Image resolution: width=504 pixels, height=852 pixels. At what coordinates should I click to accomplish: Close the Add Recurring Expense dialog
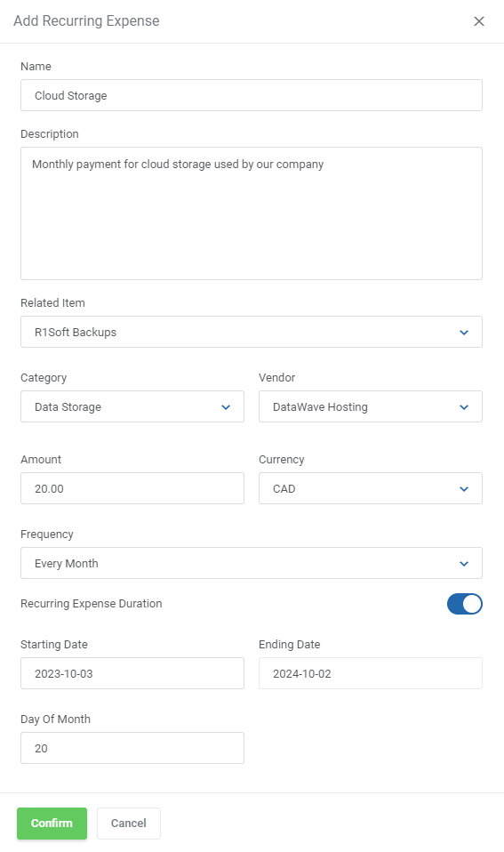478,21
